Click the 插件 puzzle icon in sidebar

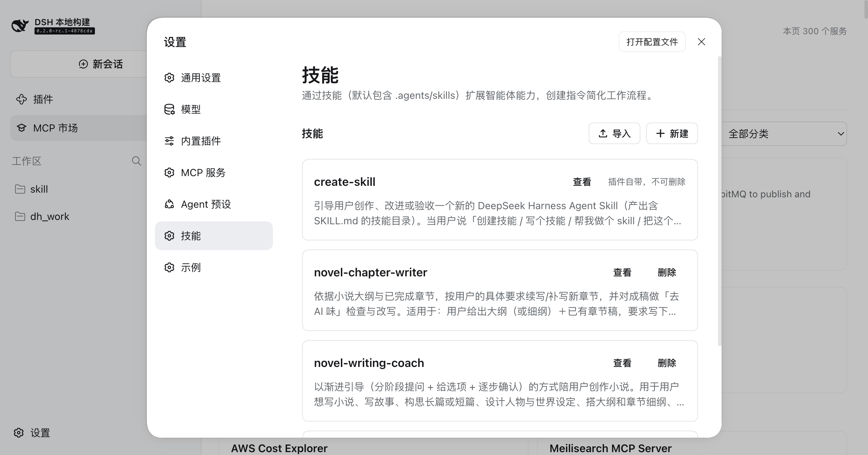click(x=22, y=99)
